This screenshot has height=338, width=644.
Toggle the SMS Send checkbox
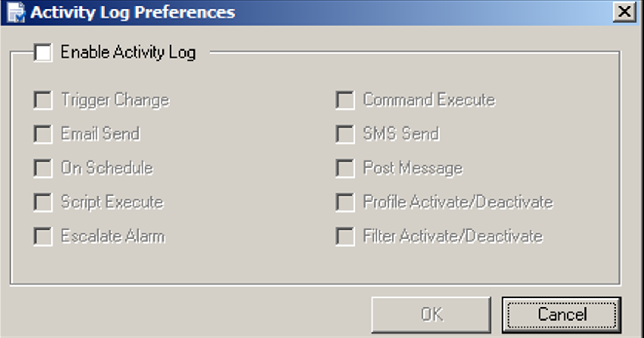pos(345,134)
